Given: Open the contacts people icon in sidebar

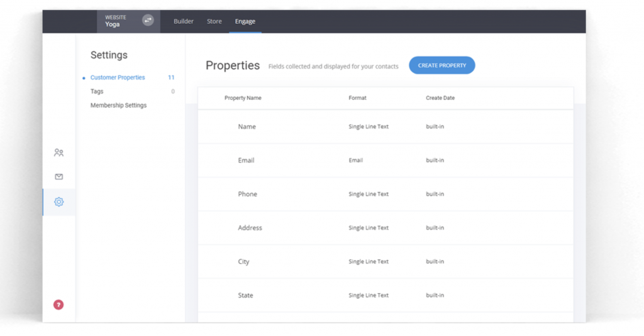Looking at the screenshot, I should (59, 153).
